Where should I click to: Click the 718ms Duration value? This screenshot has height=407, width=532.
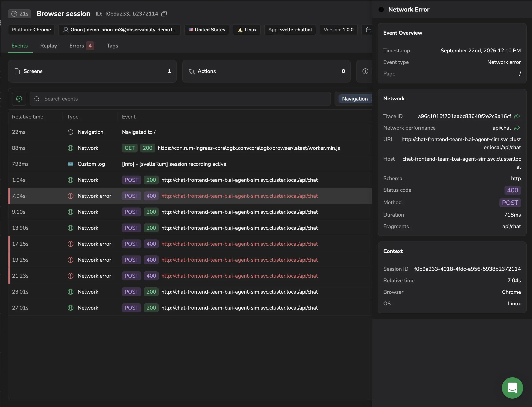tap(512, 215)
